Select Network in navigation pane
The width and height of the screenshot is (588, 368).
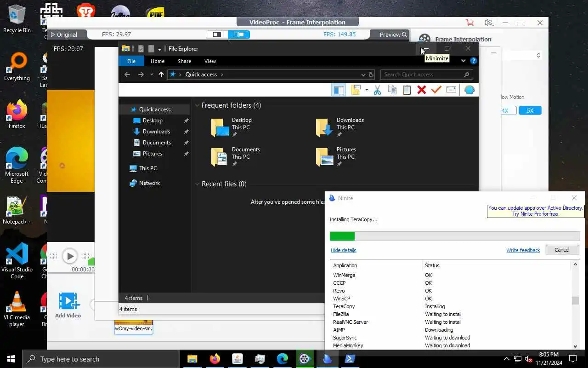tap(149, 183)
